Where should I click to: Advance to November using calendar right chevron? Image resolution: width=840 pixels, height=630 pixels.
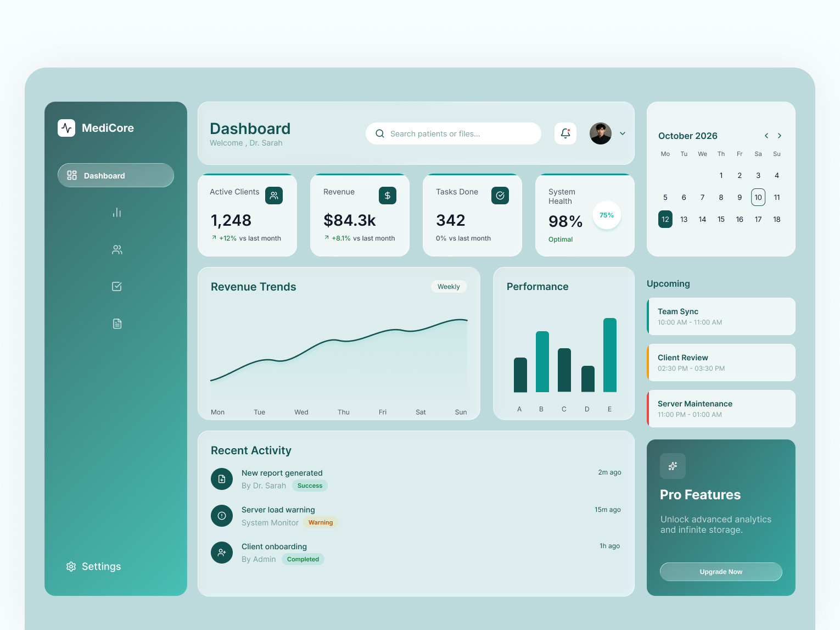click(x=779, y=136)
